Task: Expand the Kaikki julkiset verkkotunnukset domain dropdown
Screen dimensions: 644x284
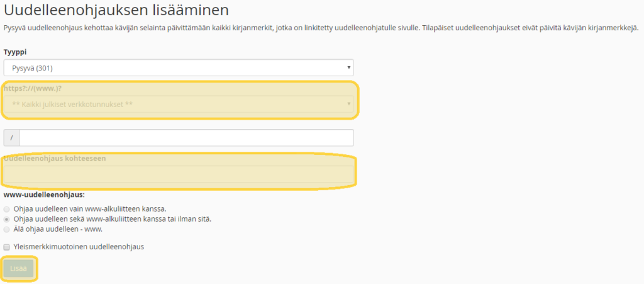Action: (178, 104)
